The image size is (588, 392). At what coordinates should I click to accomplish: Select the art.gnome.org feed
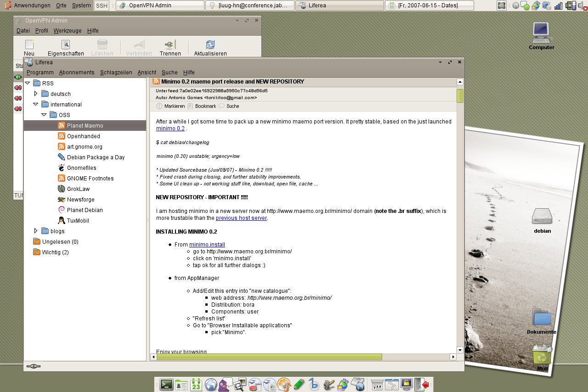(85, 146)
